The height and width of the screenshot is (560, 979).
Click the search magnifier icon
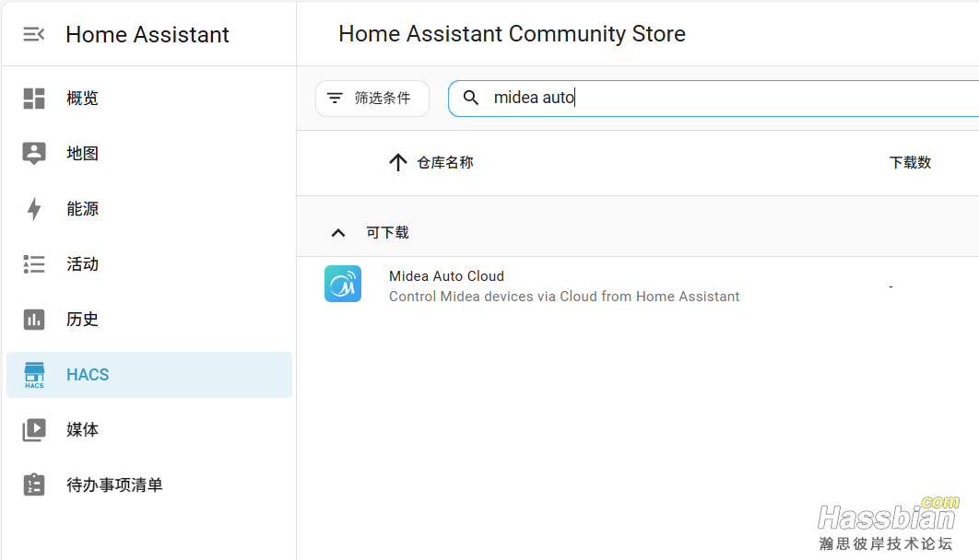tap(471, 98)
